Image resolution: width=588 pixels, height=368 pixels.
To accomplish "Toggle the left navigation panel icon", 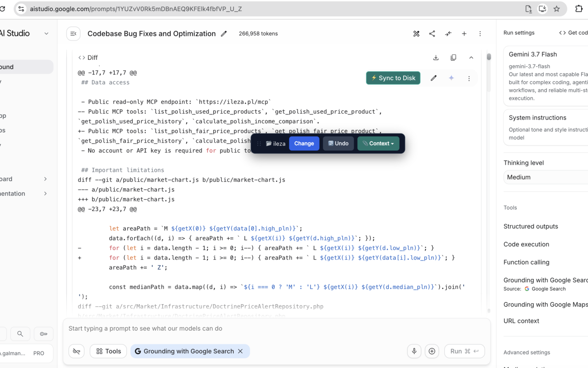I will [73, 34].
